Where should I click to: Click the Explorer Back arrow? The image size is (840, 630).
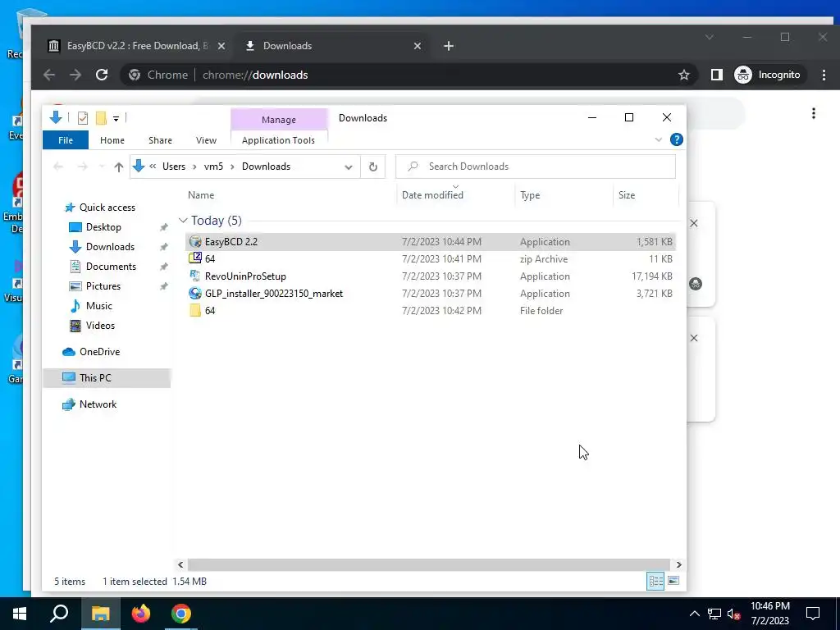coord(58,167)
